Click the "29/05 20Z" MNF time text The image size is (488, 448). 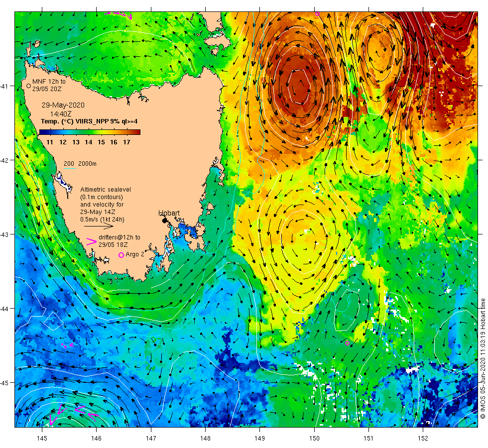click(47, 89)
